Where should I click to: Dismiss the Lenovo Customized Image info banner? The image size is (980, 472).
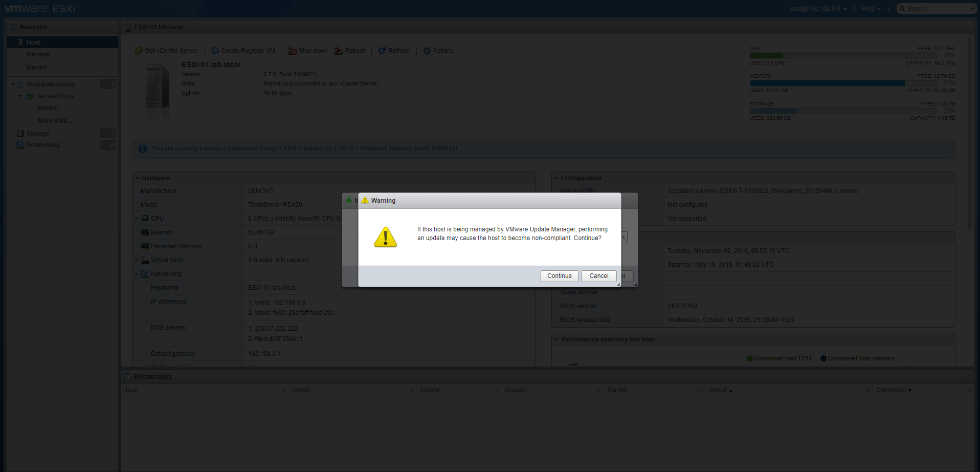(x=943, y=148)
